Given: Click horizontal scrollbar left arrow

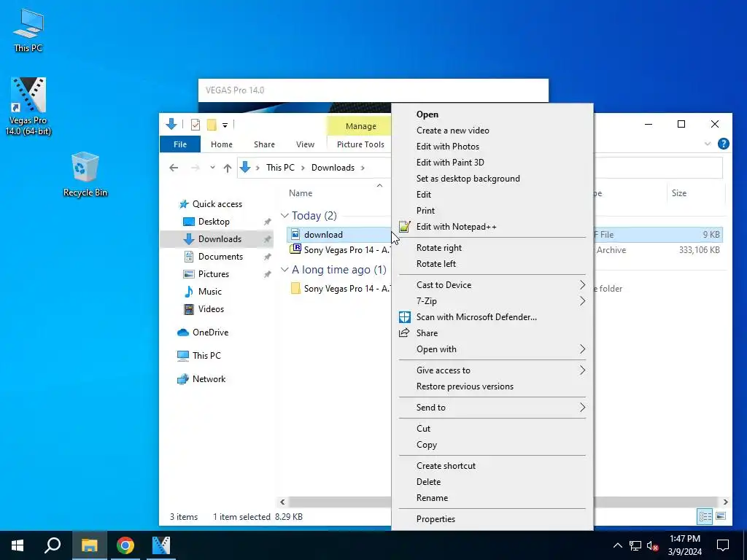Looking at the screenshot, I should tap(282, 502).
